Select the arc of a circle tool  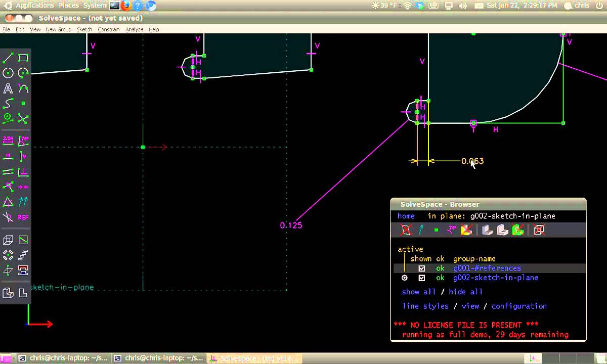23,73
